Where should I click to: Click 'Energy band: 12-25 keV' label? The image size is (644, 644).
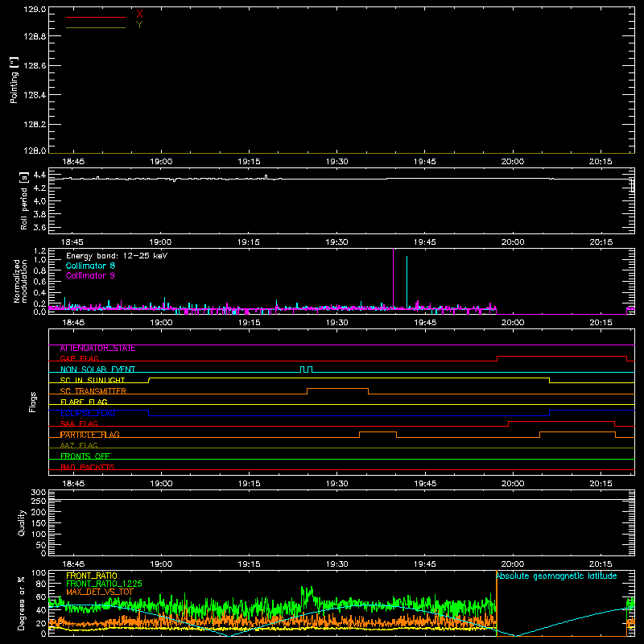[117, 256]
